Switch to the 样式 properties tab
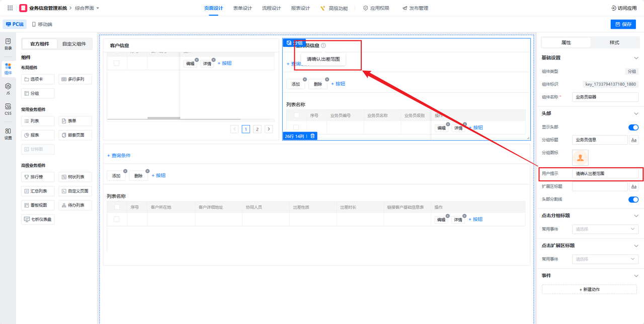This screenshot has width=644, height=324. pos(614,42)
